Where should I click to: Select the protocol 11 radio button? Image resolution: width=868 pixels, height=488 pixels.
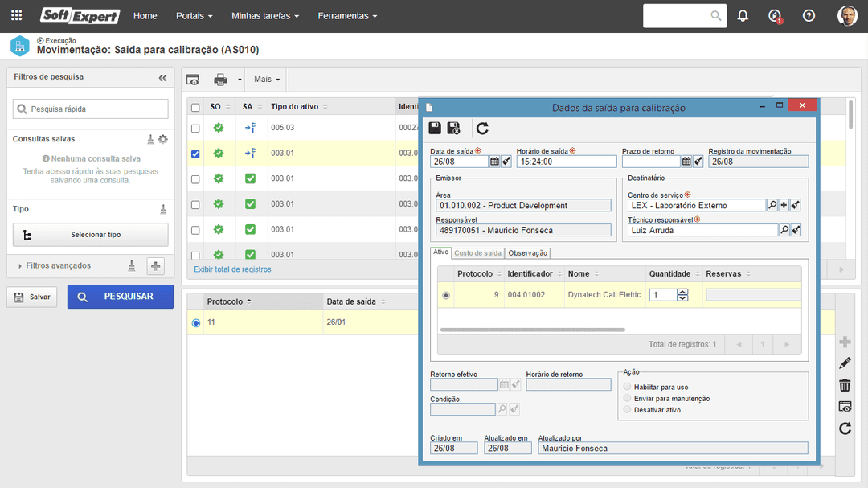(x=196, y=323)
